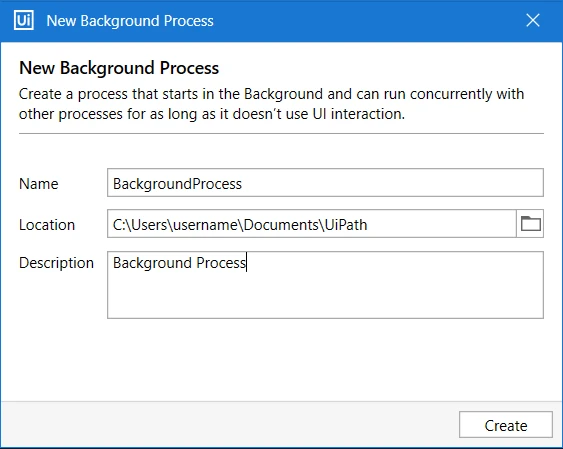This screenshot has width=563, height=449.
Task: Click the bold New Background Process heading
Action: [119, 68]
